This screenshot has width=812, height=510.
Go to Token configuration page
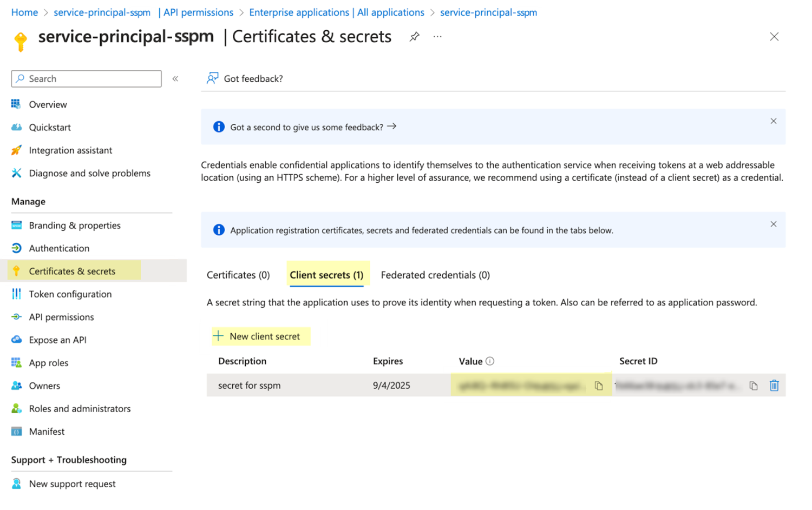[70, 294]
